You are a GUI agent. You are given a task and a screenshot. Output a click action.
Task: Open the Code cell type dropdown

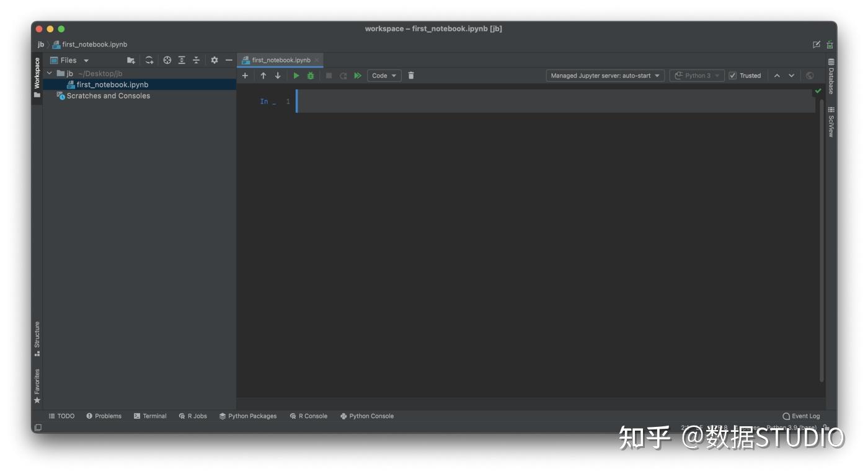pos(384,75)
